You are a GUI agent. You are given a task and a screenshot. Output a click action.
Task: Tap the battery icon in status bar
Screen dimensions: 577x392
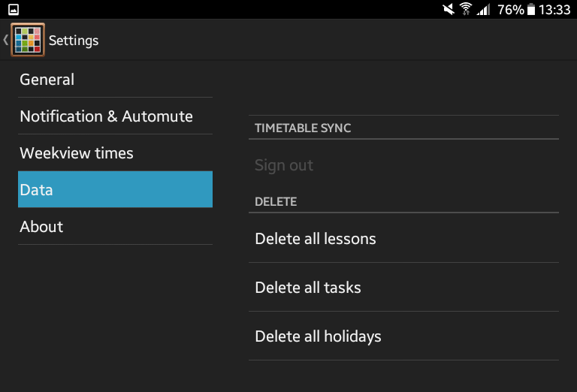pos(531,9)
